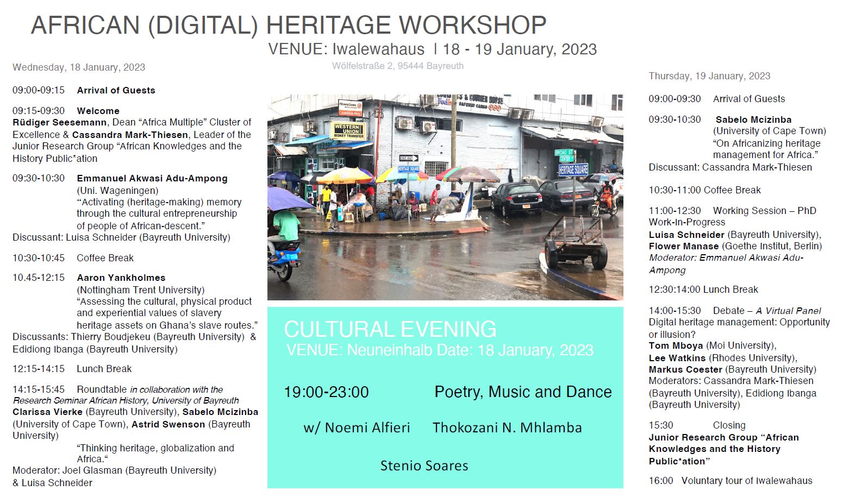
Task: Click the Voluntary tour of Iwalewahaus entry
Action: [x=747, y=481]
